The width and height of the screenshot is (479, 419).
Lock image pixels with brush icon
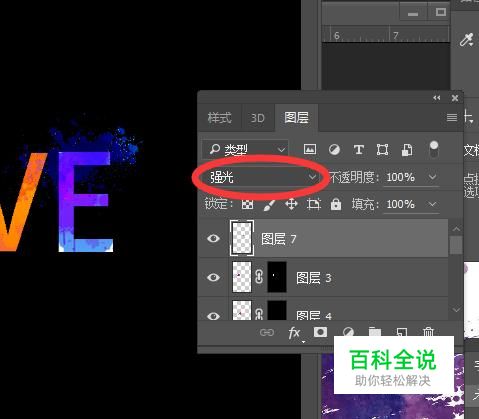[x=269, y=204]
